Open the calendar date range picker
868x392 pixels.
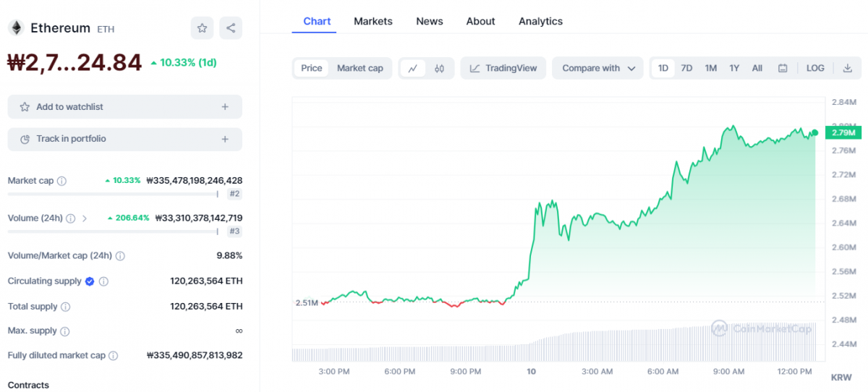point(783,68)
